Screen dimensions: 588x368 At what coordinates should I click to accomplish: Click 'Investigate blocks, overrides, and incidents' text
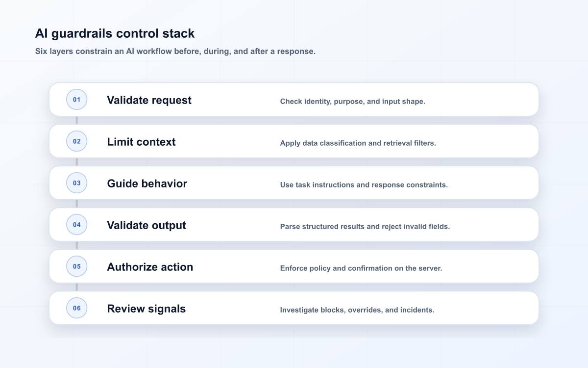(357, 310)
